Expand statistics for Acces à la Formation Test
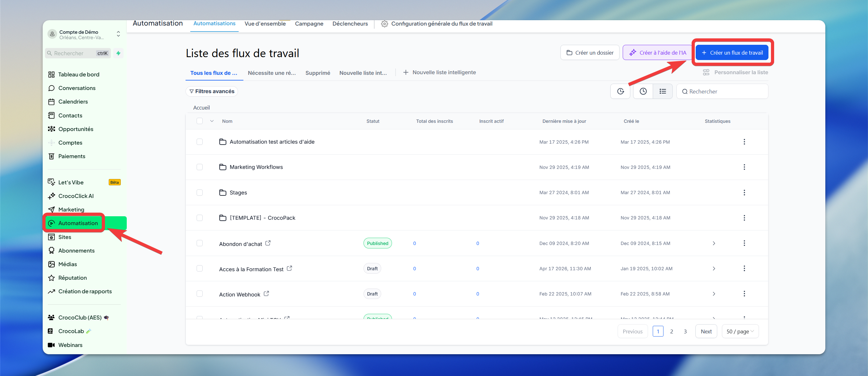 click(714, 269)
